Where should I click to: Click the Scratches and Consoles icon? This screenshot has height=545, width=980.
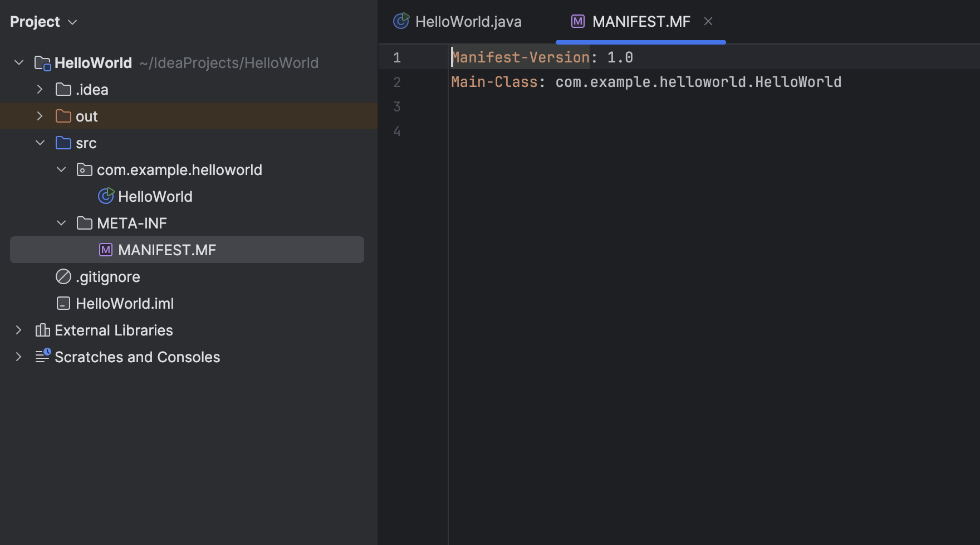[x=43, y=356]
